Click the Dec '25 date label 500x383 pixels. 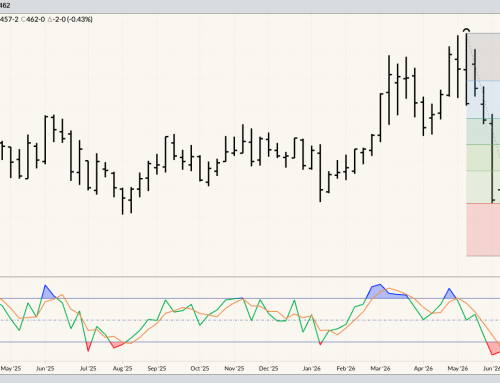268,368
